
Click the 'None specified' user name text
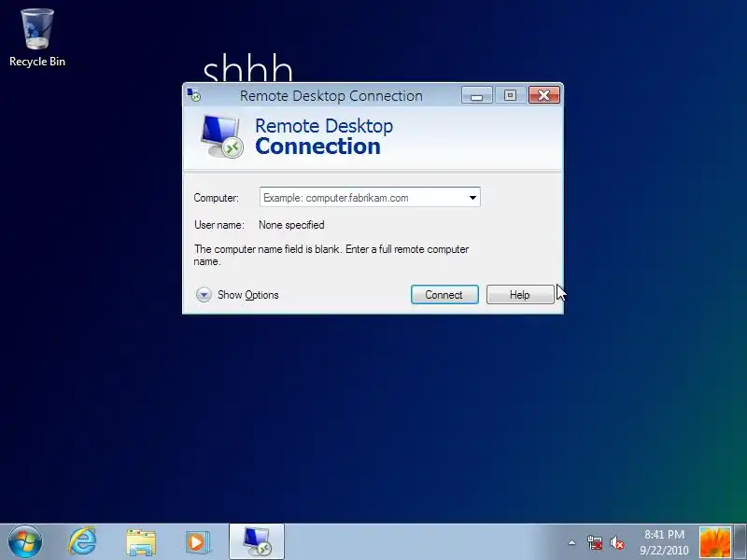point(291,225)
